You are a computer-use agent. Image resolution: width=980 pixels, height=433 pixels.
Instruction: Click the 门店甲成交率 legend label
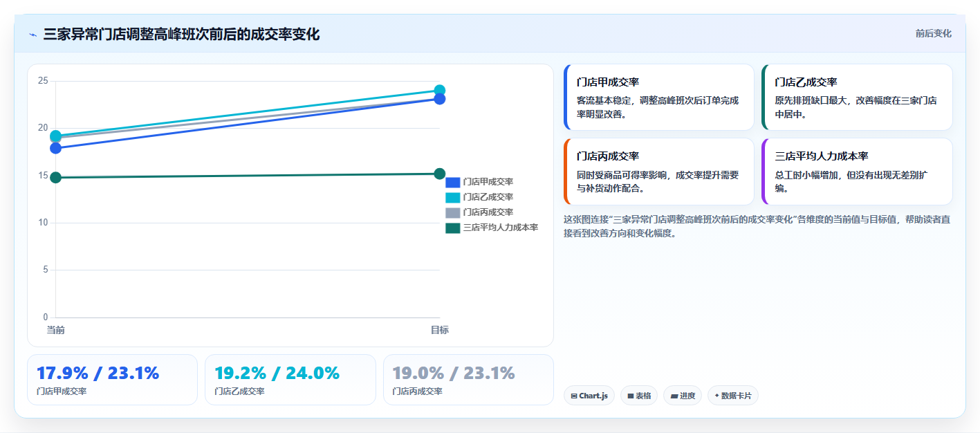[488, 182]
